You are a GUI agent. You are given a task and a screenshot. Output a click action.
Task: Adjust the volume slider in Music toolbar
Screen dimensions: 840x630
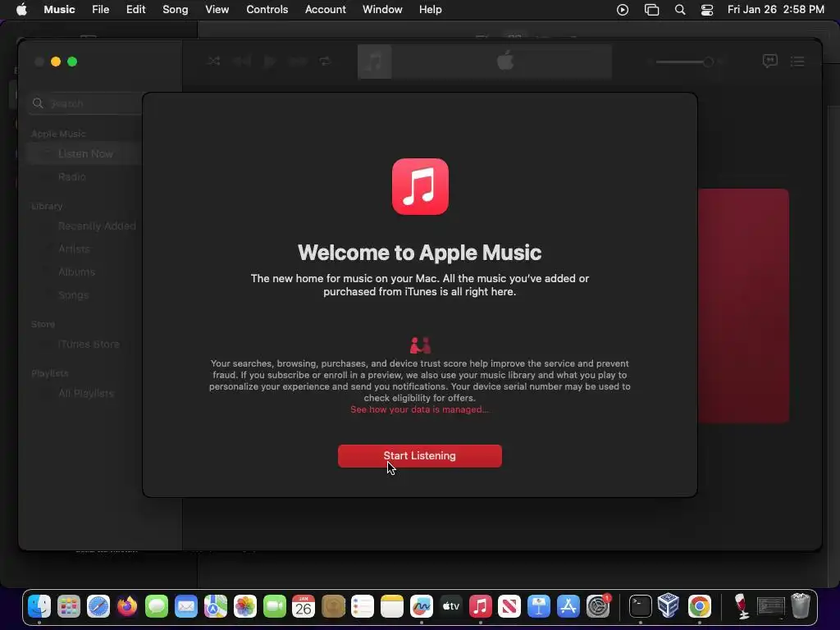tap(684, 62)
